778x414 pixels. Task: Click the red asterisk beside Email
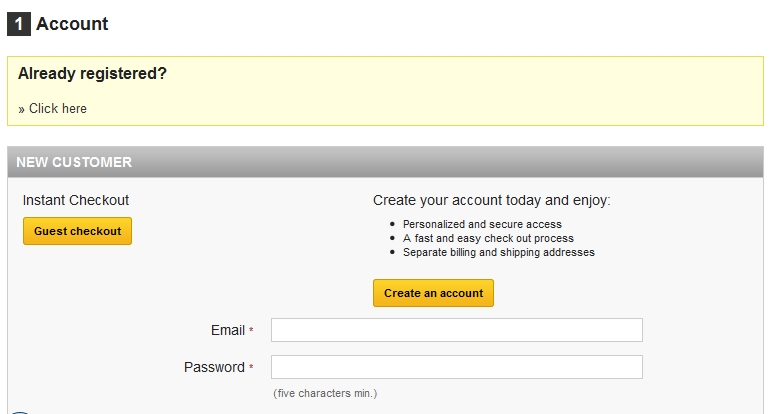(x=251, y=331)
